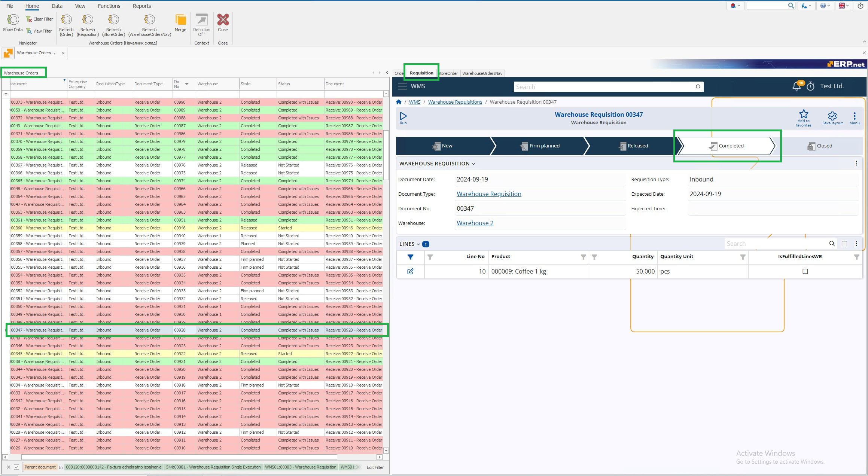Viewport: 868px width, 476px height.
Task: Click the home breadcrumb icon
Action: (x=399, y=102)
